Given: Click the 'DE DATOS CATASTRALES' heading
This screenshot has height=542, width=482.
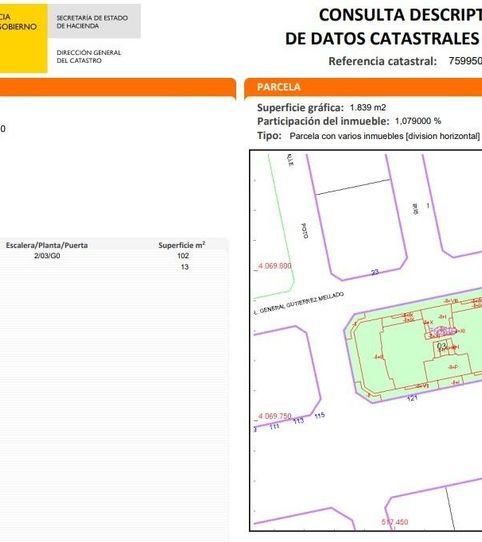Looking at the screenshot, I should pyautogui.click(x=382, y=38).
